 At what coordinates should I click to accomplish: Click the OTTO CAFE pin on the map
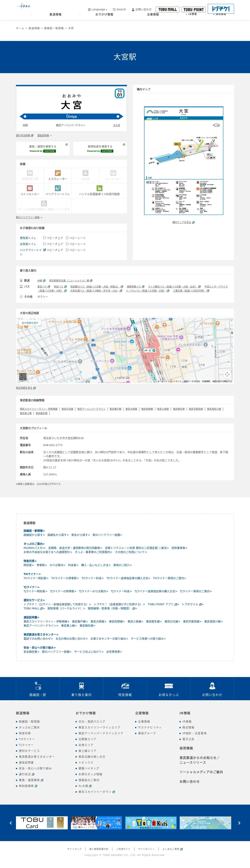point(217,323)
